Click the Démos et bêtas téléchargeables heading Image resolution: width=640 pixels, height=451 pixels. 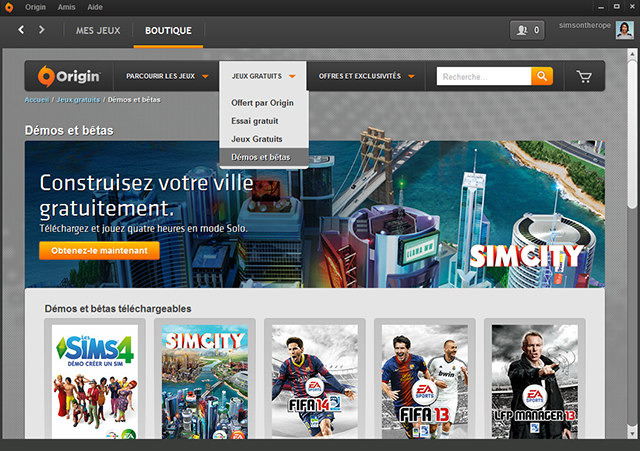(x=118, y=309)
